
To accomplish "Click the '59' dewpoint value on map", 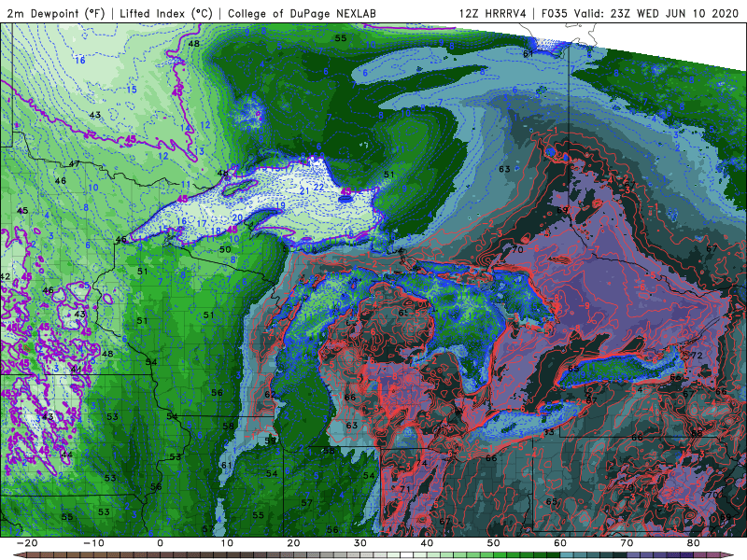I will [270, 441].
